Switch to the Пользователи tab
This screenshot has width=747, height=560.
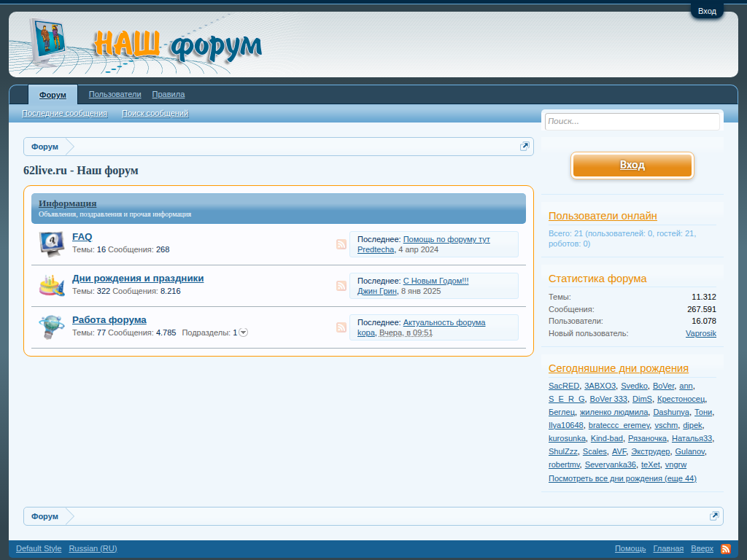click(x=115, y=95)
